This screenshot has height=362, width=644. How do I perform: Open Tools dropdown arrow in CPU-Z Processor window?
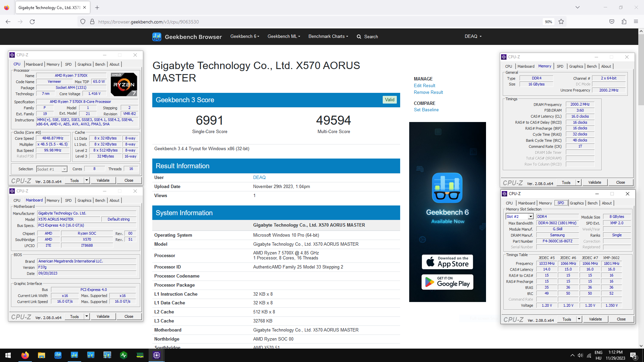pyautogui.click(x=87, y=180)
